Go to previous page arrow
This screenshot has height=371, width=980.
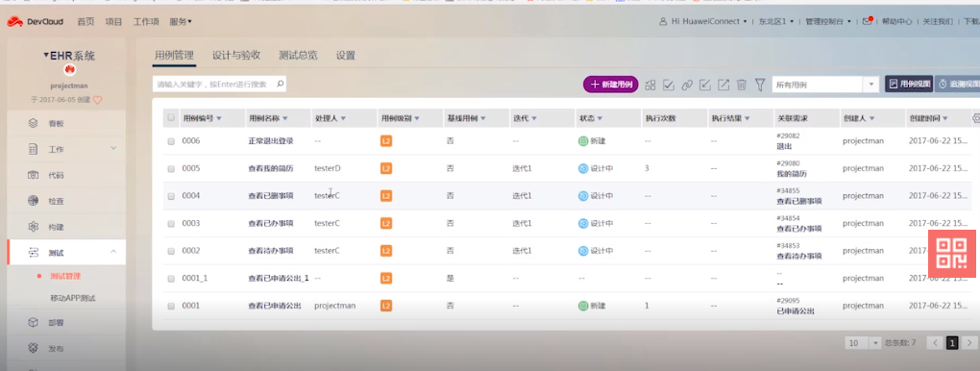(x=935, y=343)
